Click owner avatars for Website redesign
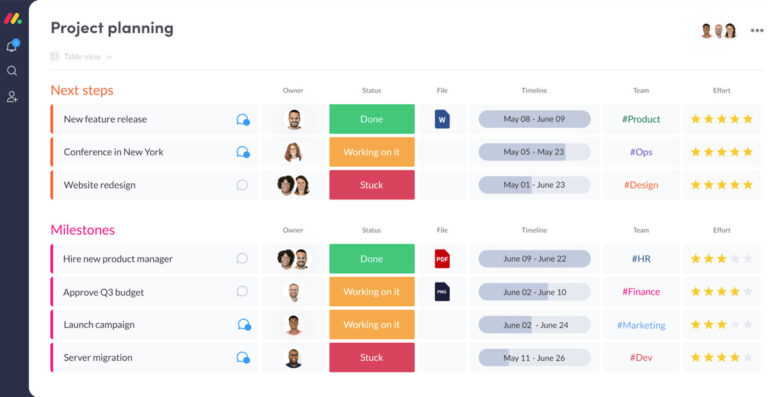The height and width of the screenshot is (397, 768). [x=293, y=185]
